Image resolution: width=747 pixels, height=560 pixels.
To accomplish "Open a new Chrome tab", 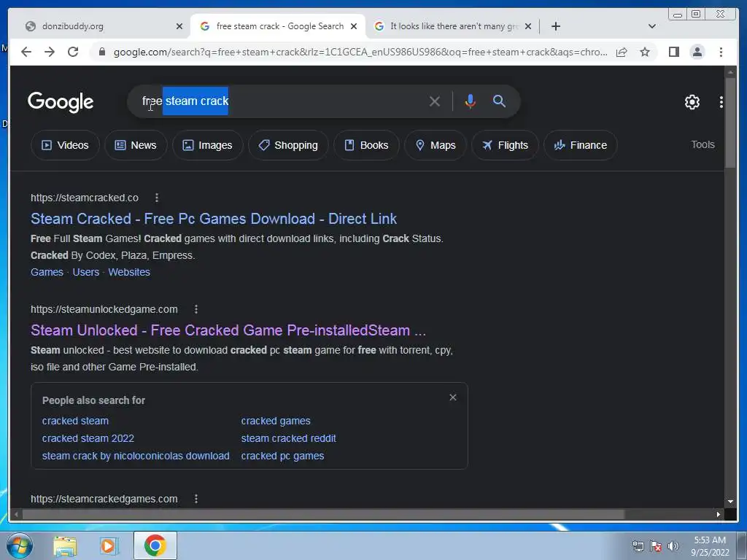I will (x=555, y=26).
